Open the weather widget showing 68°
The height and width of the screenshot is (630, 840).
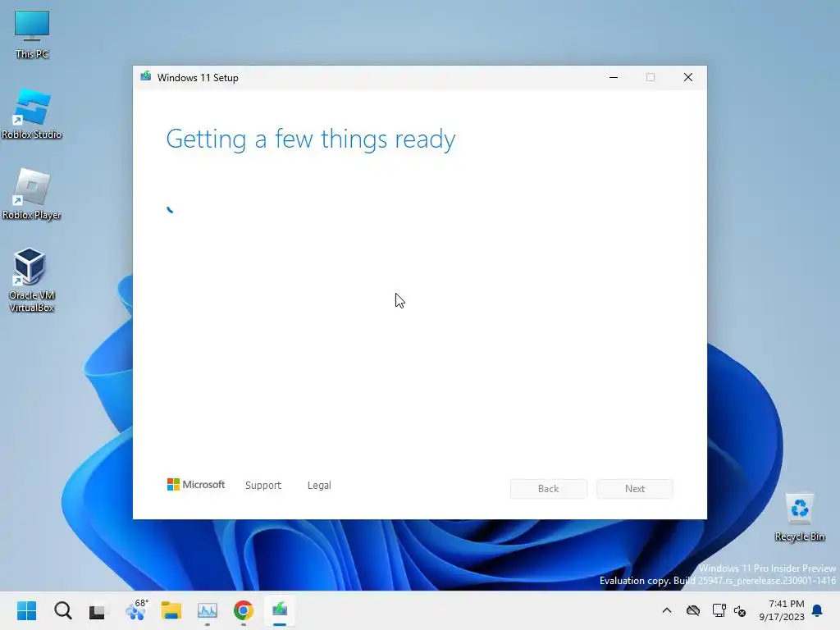coord(135,609)
